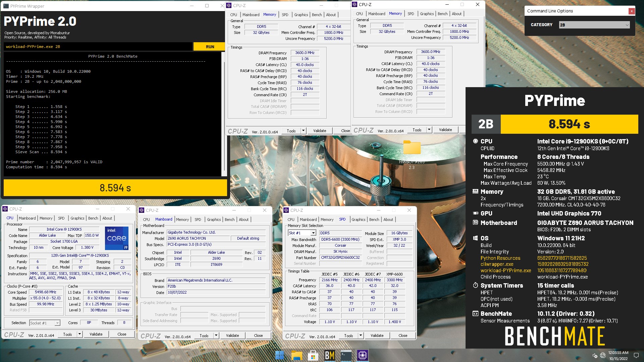Close the Command Line Options panel
The image size is (644, 362).
[x=632, y=11]
